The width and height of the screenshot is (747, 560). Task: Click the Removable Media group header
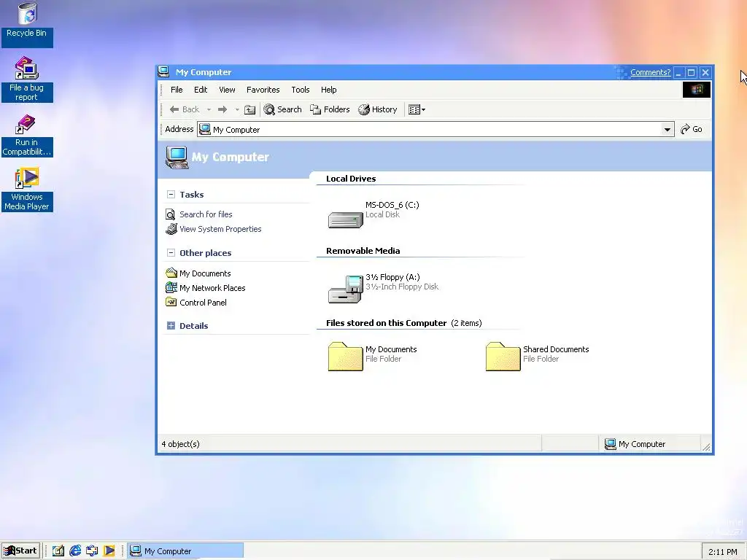[x=363, y=251]
